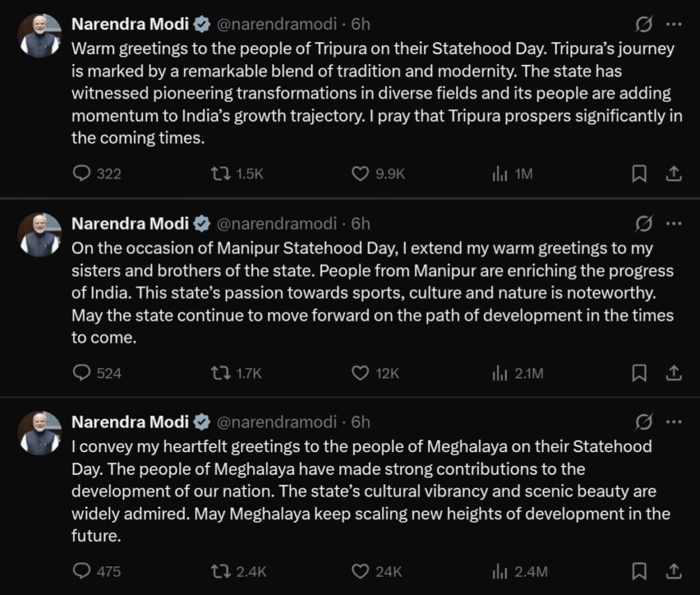Open more options menu on Manipur tweet
This screenshot has width=700, height=595.
coord(673,223)
